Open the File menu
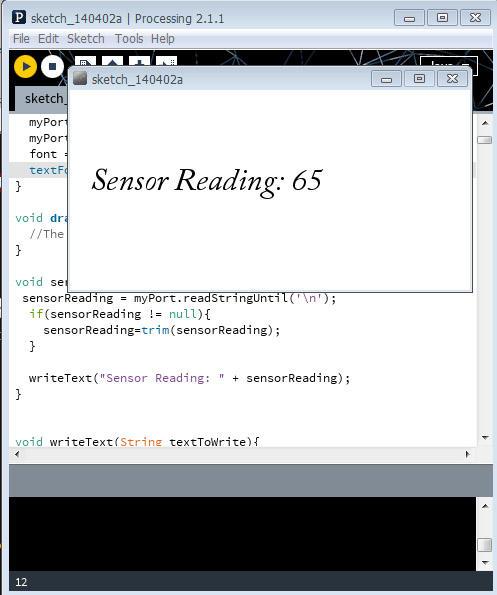Image resolution: width=497 pixels, height=595 pixels. click(x=21, y=39)
